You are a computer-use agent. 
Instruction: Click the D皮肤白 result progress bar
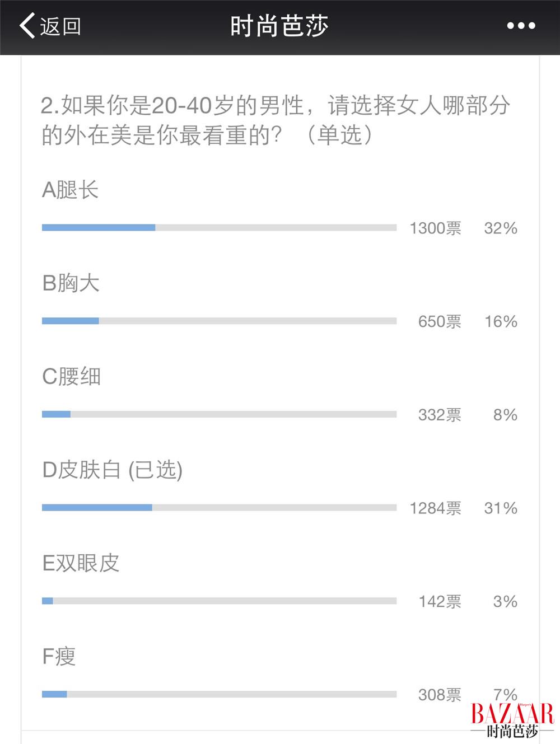[x=219, y=508]
